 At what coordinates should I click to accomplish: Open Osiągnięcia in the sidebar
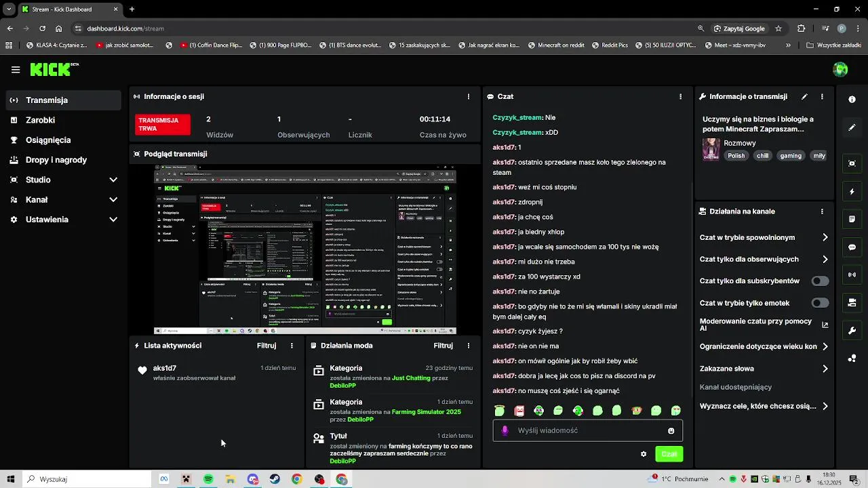click(64, 140)
